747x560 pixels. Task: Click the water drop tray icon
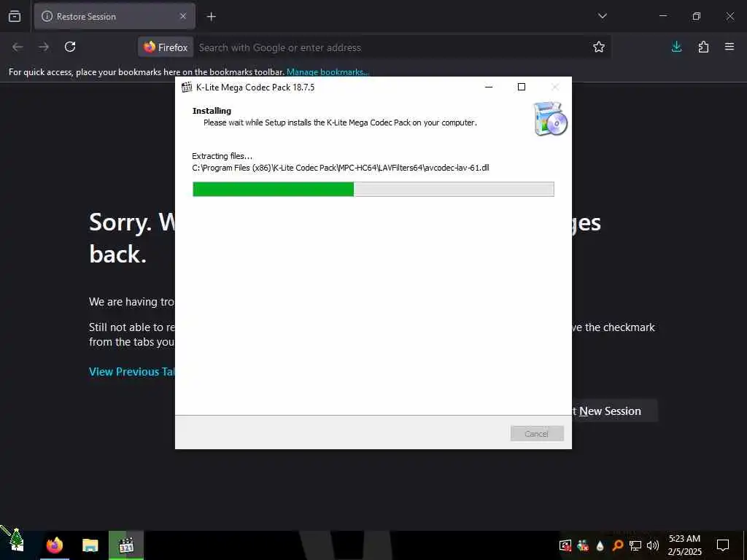pos(600,545)
